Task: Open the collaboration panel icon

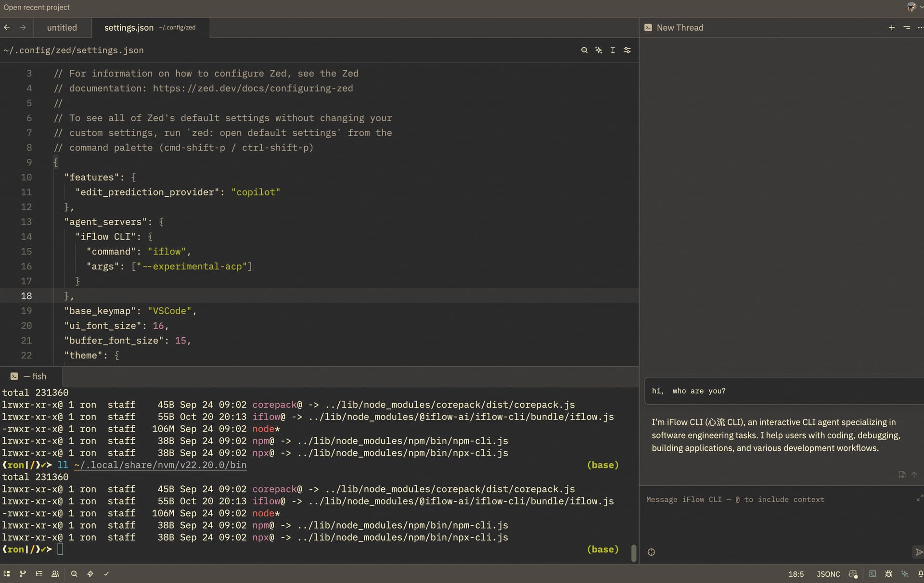Action: (x=55, y=573)
